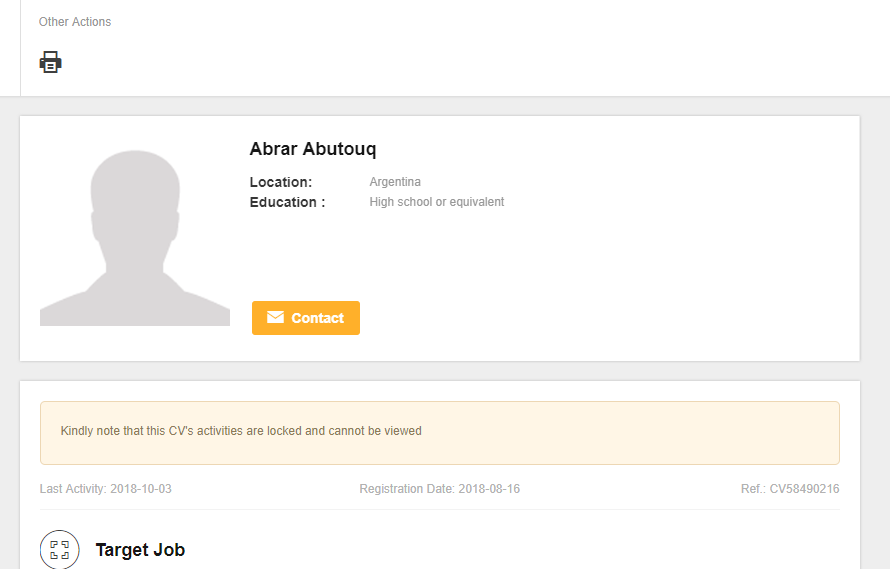Click the 2018-08-16 registration date value

tap(489, 489)
